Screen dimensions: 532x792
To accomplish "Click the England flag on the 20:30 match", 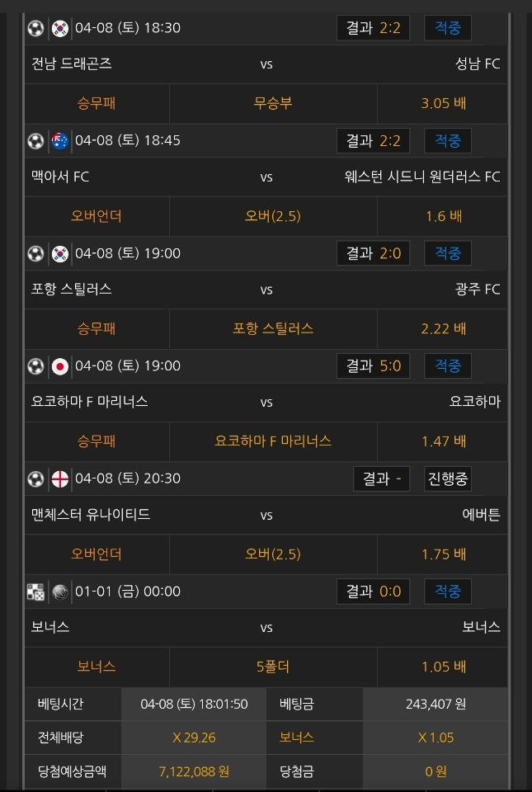I will point(59,478).
